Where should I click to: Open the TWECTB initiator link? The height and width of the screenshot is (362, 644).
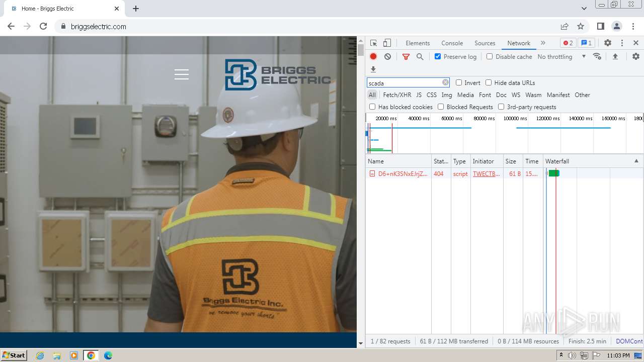[x=486, y=174]
